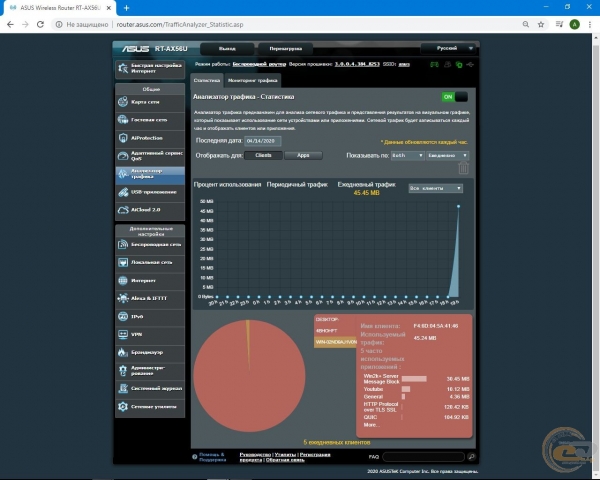Screen dimensions: 600x480
Task: Click the Clients display button
Action: [x=263, y=155]
